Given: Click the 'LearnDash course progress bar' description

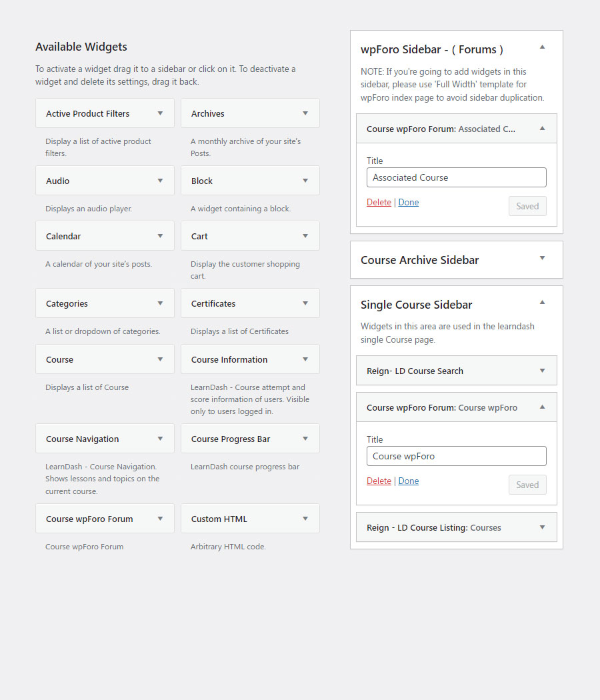Looking at the screenshot, I should pyautogui.click(x=245, y=467).
